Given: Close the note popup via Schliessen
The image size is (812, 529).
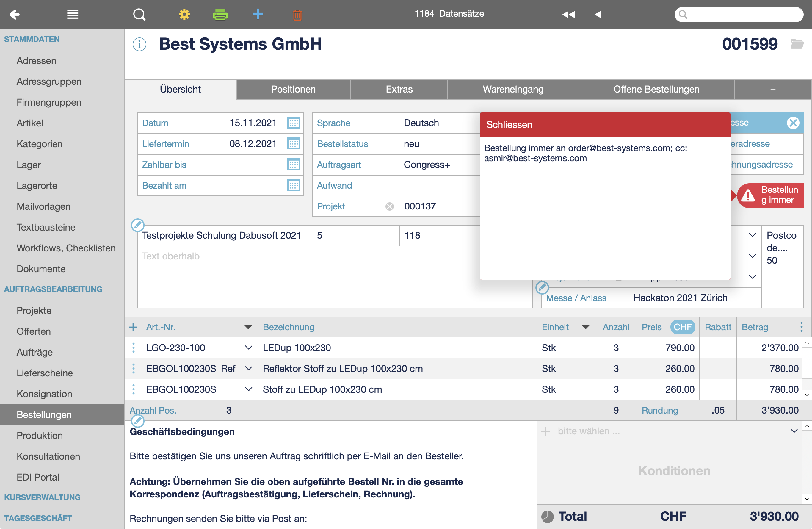Looking at the screenshot, I should [x=509, y=125].
